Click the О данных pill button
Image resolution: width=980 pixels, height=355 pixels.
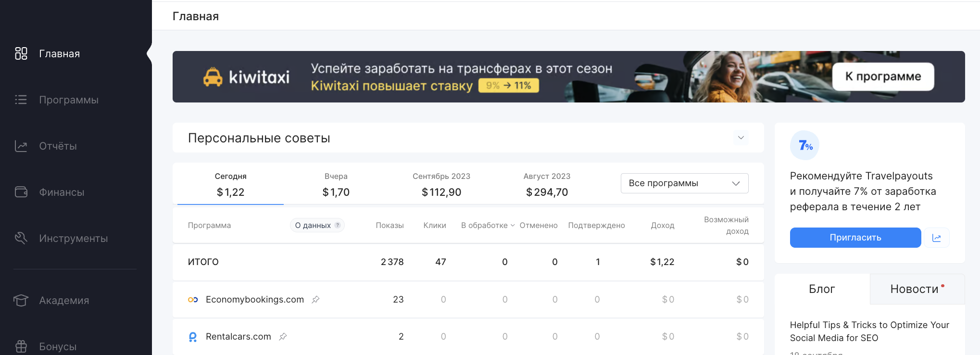[x=317, y=225]
